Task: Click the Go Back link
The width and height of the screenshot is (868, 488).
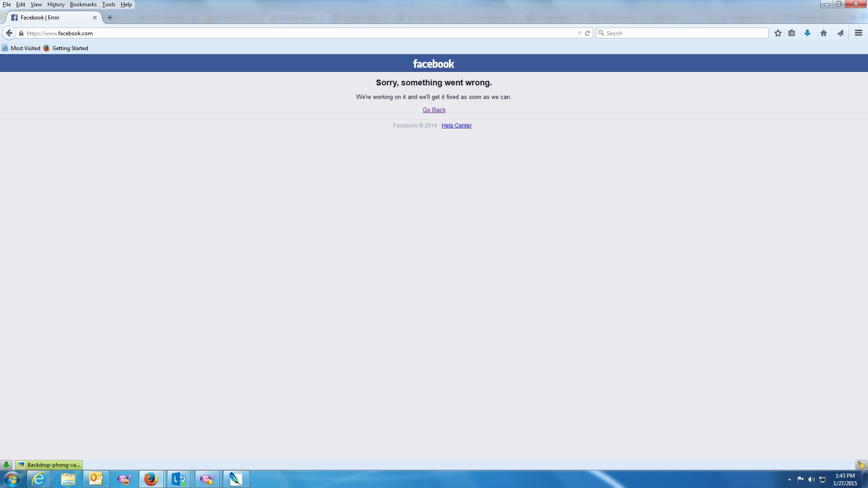Action: click(434, 110)
